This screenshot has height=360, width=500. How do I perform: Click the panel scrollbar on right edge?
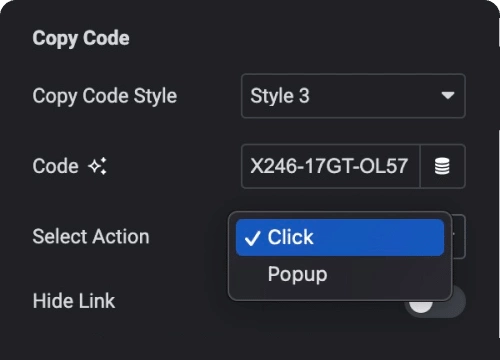[x=498, y=233]
